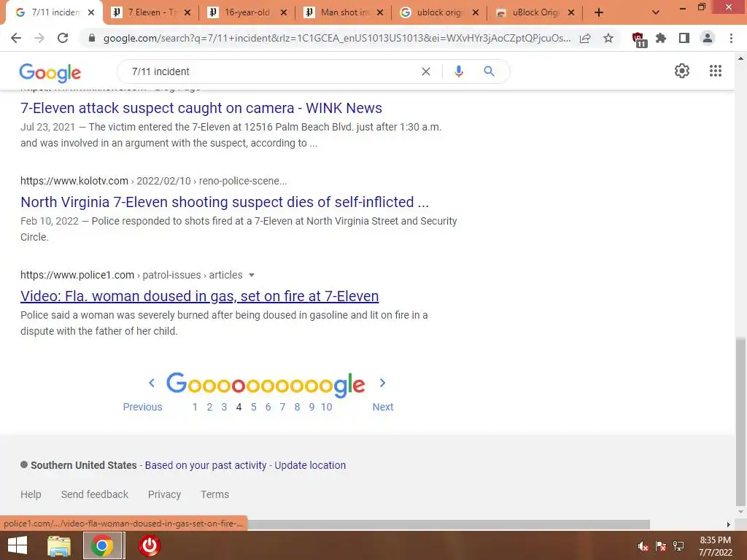Screen dimensions: 747x560
Task: Jump to results page 7
Action: [282, 407]
